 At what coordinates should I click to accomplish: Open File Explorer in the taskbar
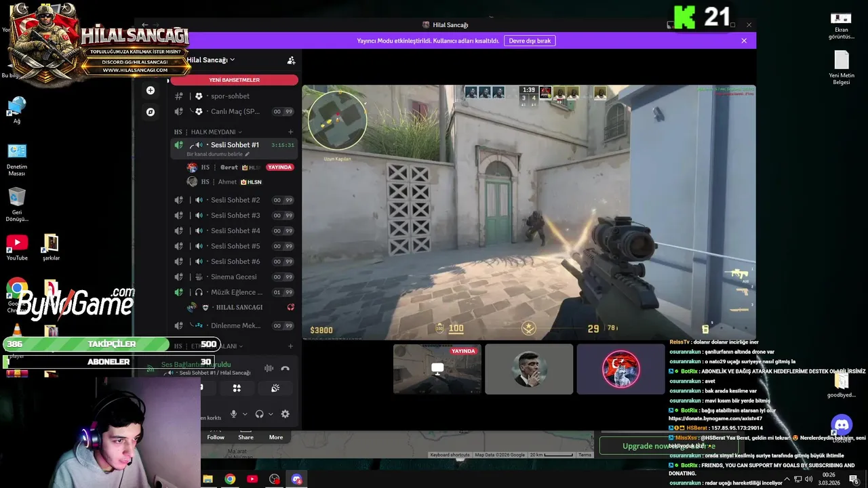point(208,479)
